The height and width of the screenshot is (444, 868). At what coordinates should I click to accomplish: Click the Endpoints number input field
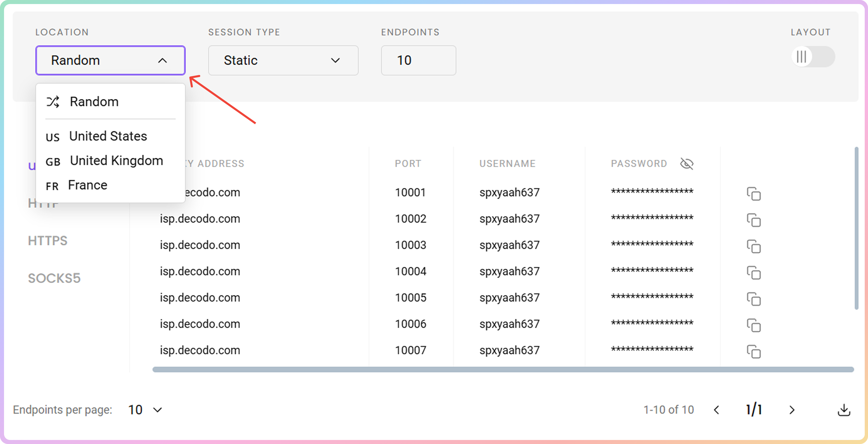(x=418, y=60)
